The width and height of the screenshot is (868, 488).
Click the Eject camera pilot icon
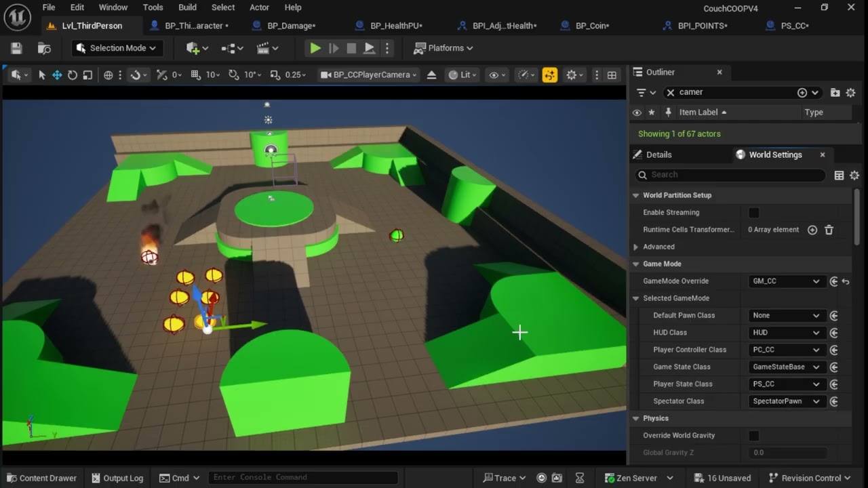431,75
